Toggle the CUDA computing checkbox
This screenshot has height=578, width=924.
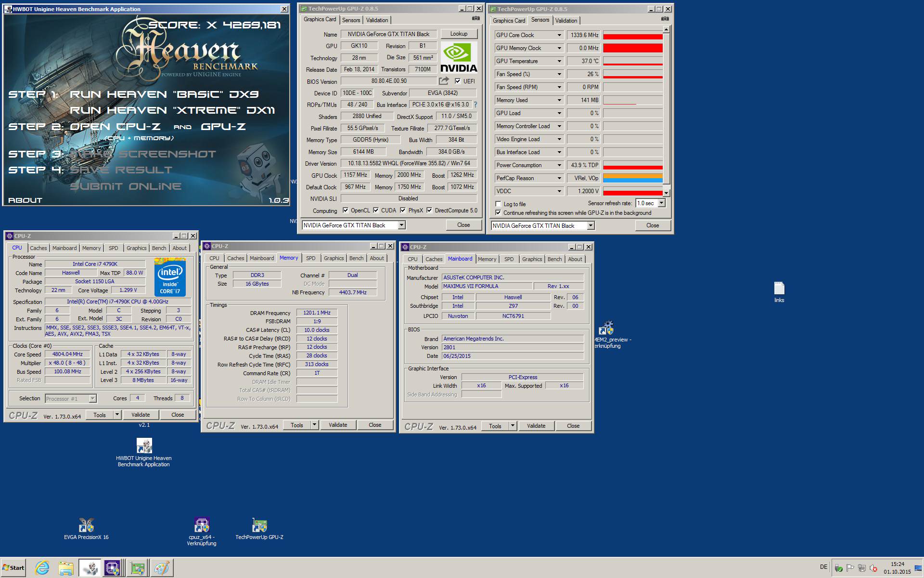[x=375, y=210]
